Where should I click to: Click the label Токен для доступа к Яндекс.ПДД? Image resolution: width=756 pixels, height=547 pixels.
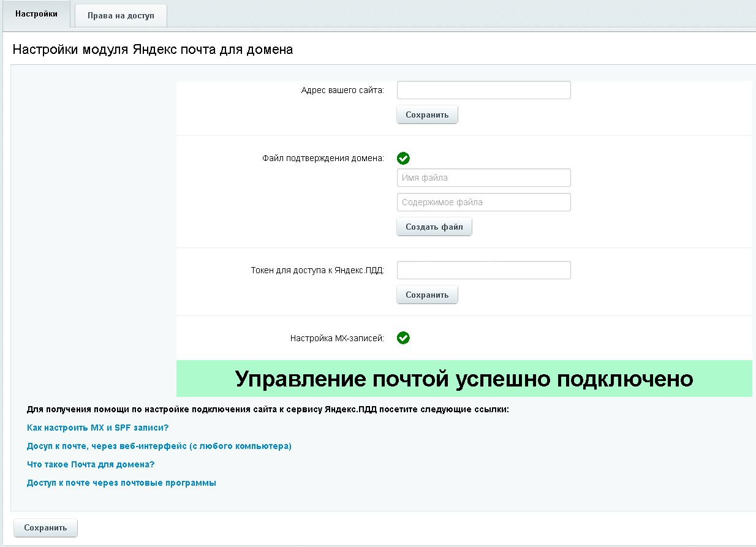(320, 270)
